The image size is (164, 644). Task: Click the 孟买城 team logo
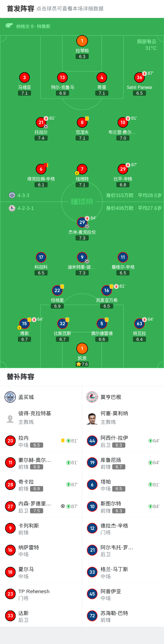pyautogui.click(x=10, y=397)
